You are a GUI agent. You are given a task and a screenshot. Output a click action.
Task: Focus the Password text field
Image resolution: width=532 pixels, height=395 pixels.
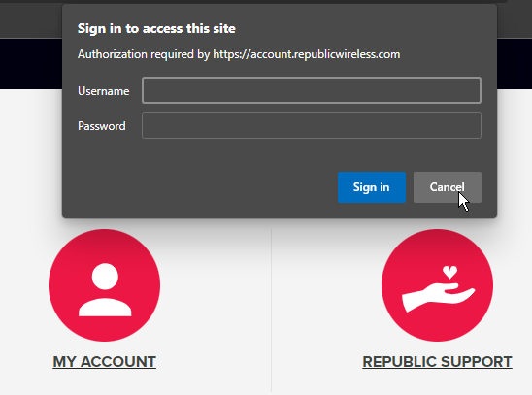click(312, 125)
